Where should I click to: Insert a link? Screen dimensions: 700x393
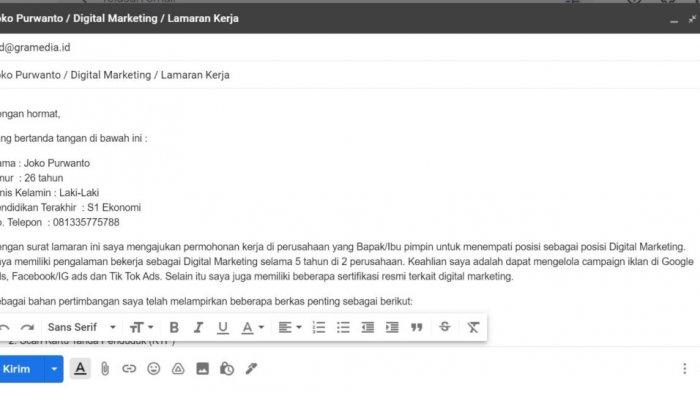tap(129, 369)
